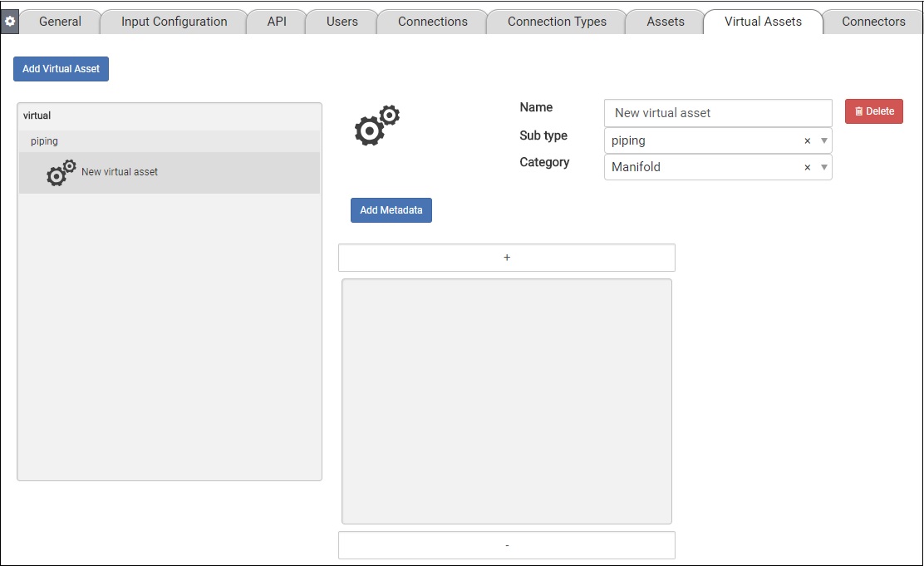Go to the API tab
Image resolution: width=924 pixels, height=566 pixels.
(277, 22)
